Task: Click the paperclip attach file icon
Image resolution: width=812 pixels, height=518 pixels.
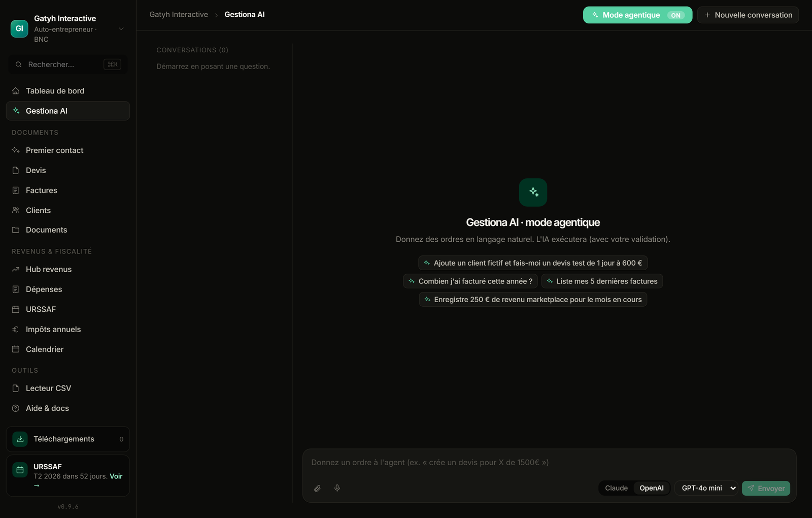Action: pyautogui.click(x=317, y=488)
